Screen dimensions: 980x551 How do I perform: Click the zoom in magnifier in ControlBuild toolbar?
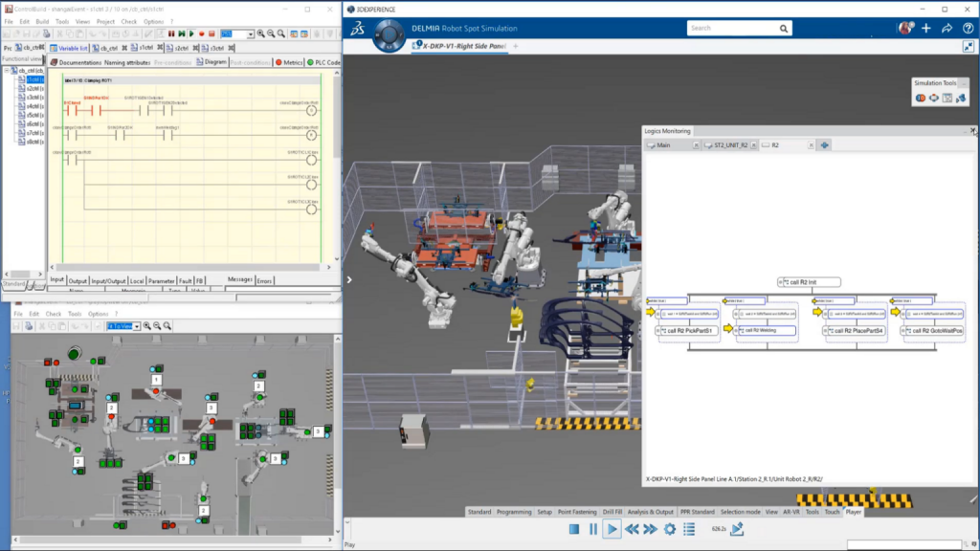[261, 33]
